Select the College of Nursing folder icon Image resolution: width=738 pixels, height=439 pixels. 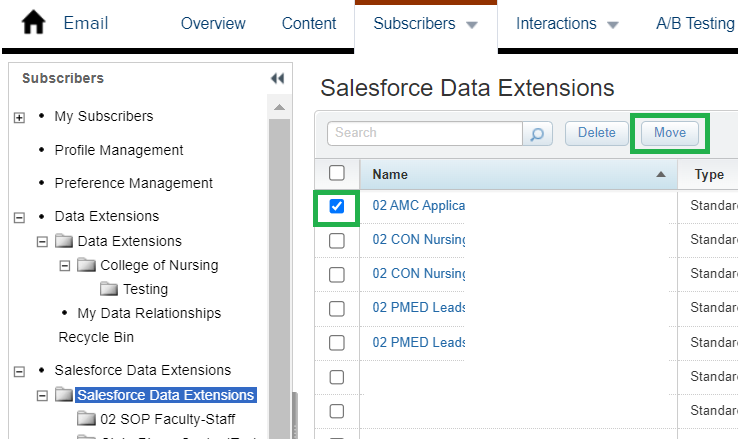click(86, 265)
